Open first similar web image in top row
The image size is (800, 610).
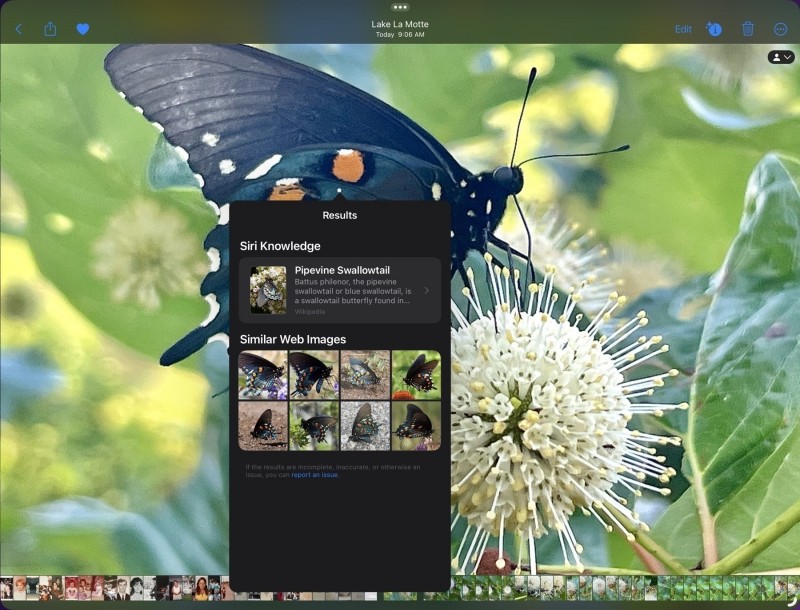263,374
